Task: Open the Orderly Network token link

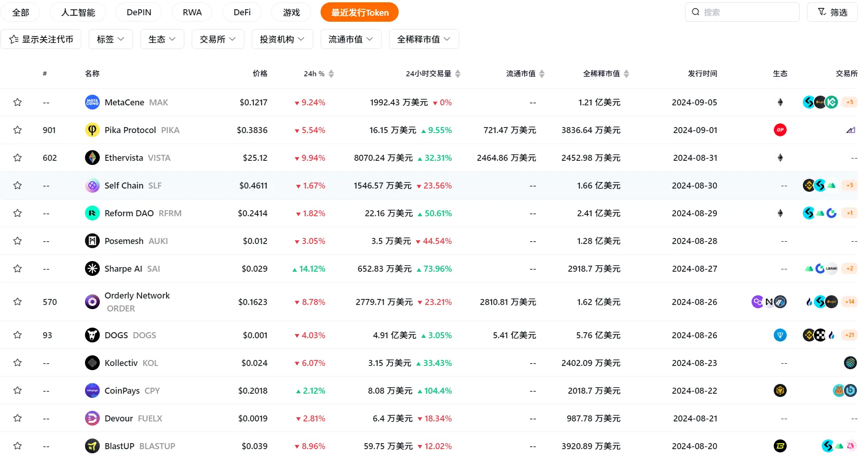Action: [137, 296]
